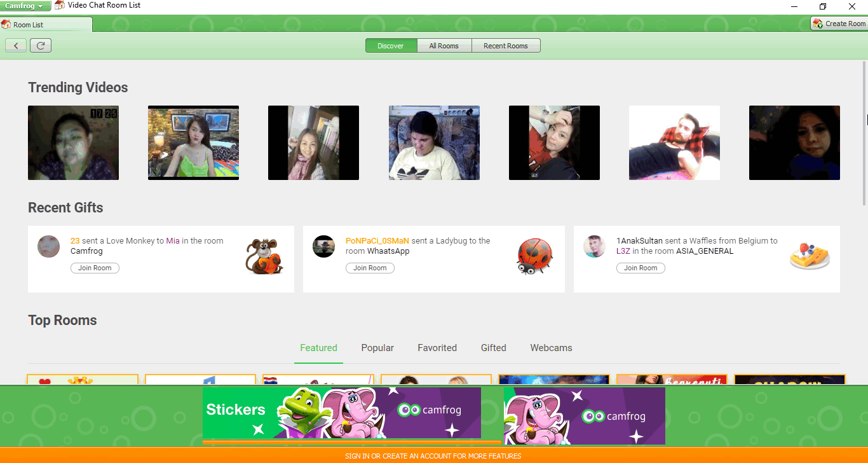
Task: Click PoNPaCi_0SMaN's avatar picture
Action: click(x=324, y=246)
